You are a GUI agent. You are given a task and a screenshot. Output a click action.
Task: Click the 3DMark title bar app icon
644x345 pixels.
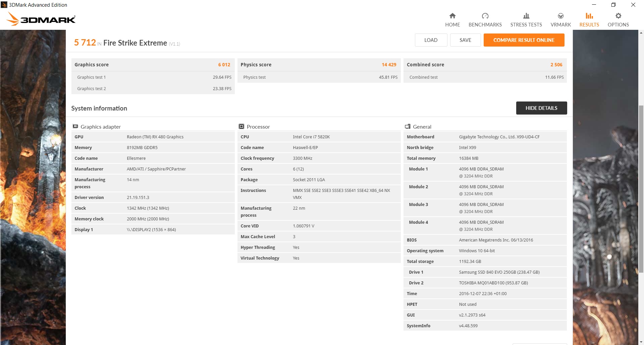tap(4, 5)
